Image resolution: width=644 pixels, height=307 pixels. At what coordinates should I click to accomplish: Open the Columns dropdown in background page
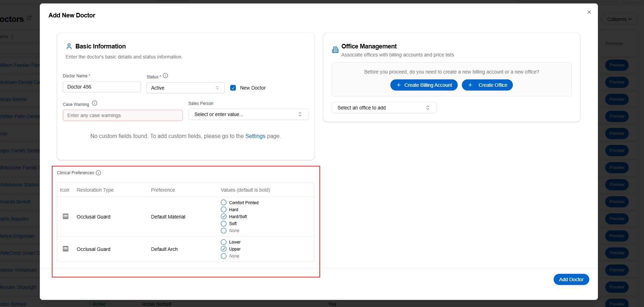pos(619,19)
